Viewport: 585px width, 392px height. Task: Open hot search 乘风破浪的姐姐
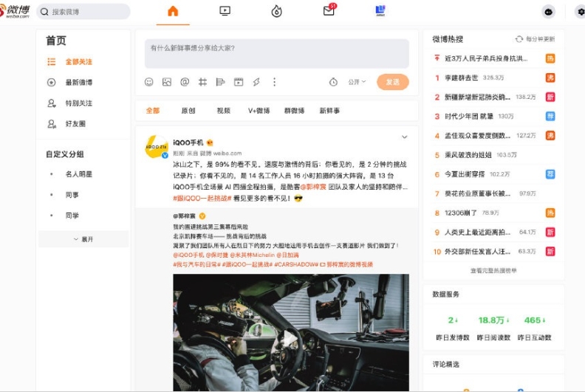[x=468, y=155]
